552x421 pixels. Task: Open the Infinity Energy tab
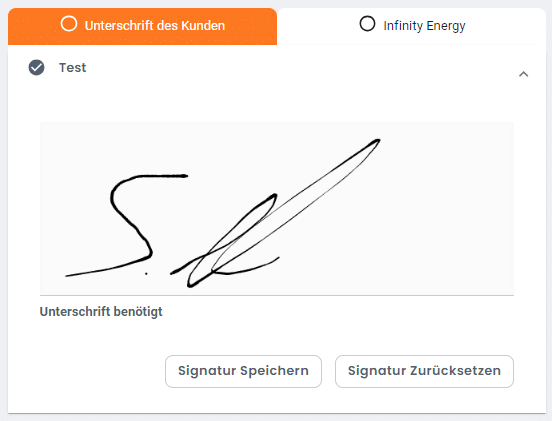pos(411,26)
